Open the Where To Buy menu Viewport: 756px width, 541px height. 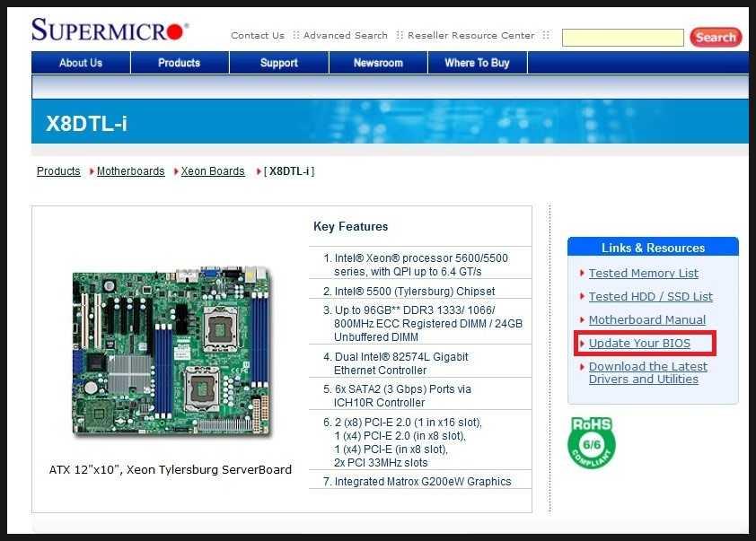477,63
